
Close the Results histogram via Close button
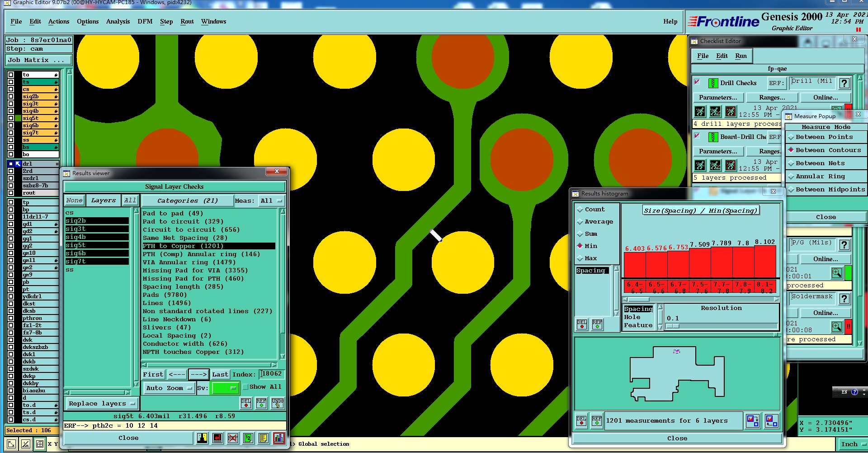coord(677,439)
